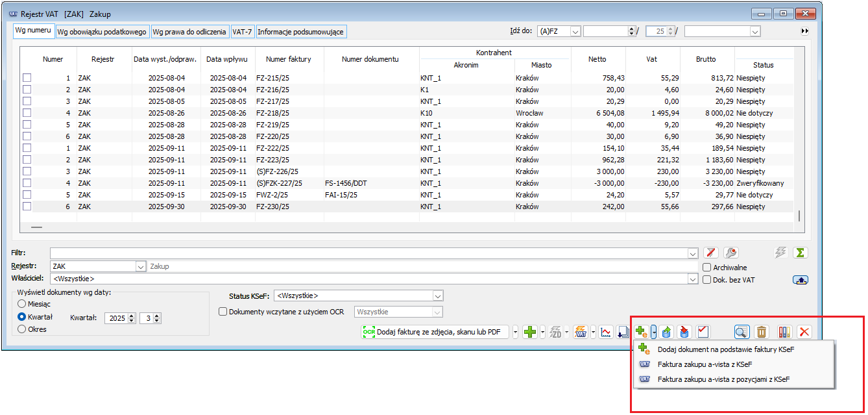Click the wrench filter builder icon
Screen dimensions: 868x415
(x=731, y=253)
